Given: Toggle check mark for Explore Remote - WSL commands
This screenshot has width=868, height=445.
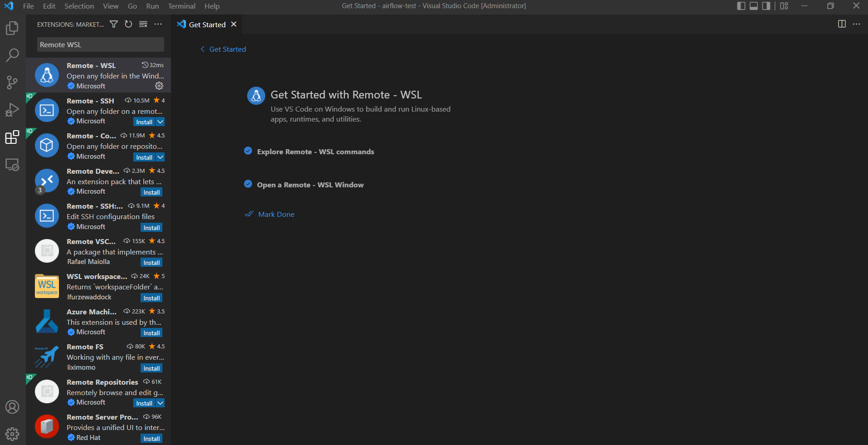Looking at the screenshot, I should coord(248,151).
